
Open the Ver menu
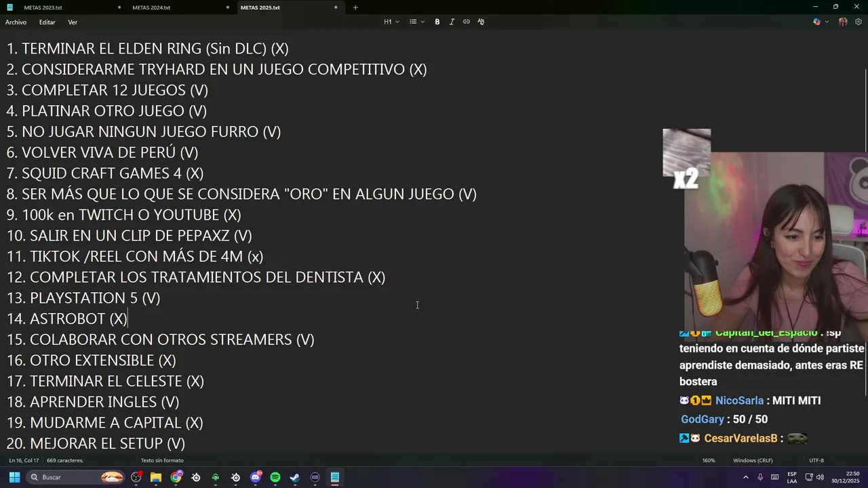pyautogui.click(x=73, y=22)
